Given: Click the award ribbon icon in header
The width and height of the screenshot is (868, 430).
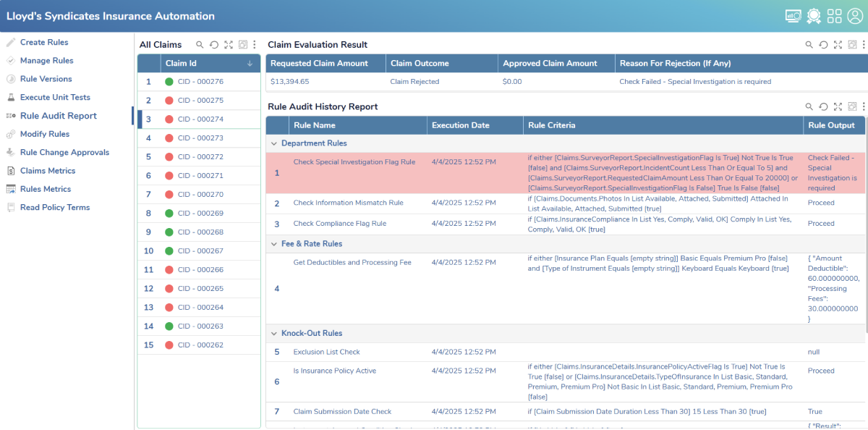Looking at the screenshot, I should 814,15.
